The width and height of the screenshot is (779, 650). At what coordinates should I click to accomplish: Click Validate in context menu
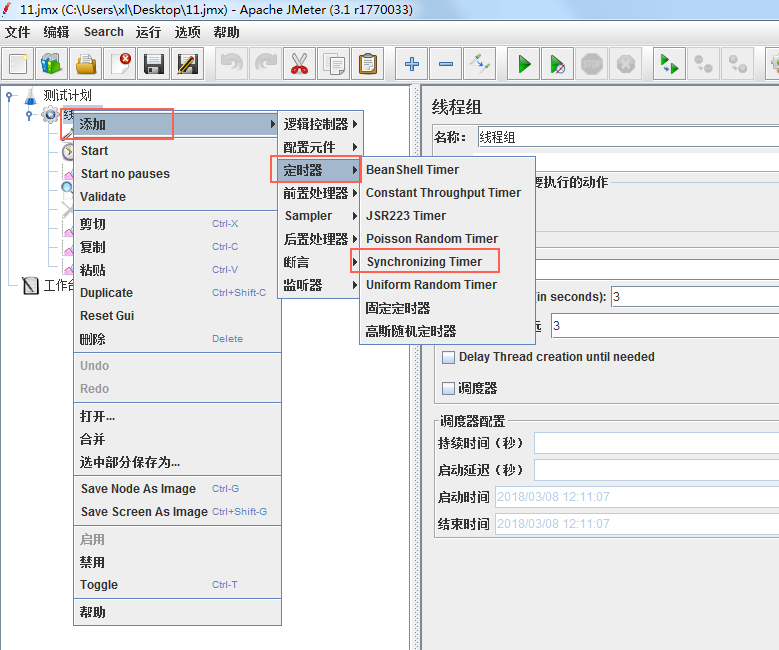pos(177,197)
